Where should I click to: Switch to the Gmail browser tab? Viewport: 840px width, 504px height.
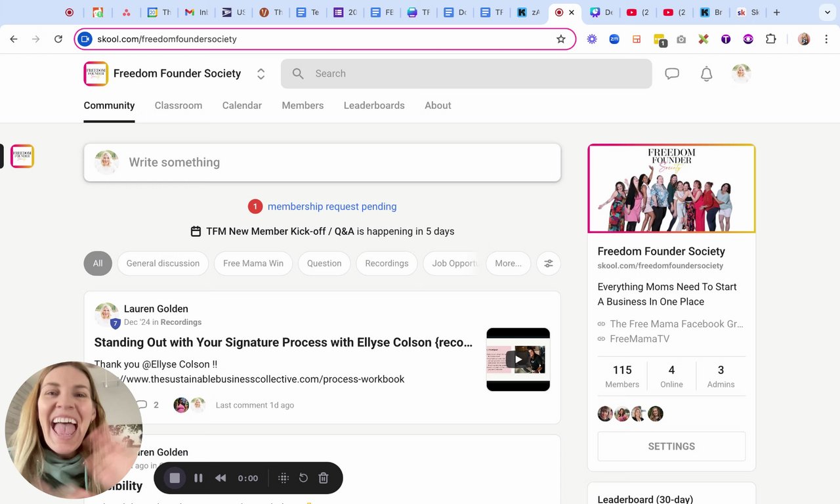pyautogui.click(x=196, y=12)
